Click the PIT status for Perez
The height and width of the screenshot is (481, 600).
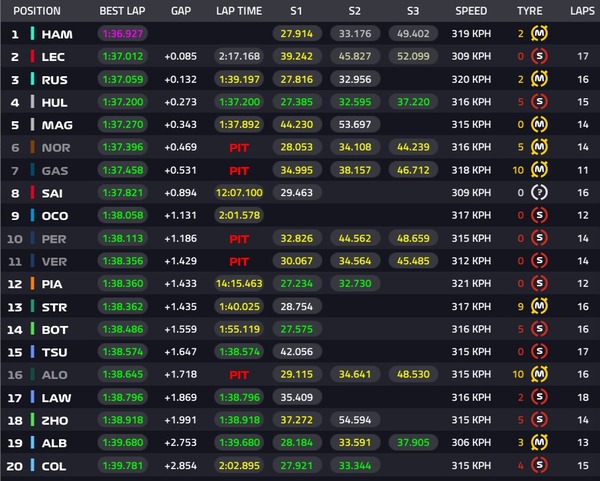coord(238,237)
